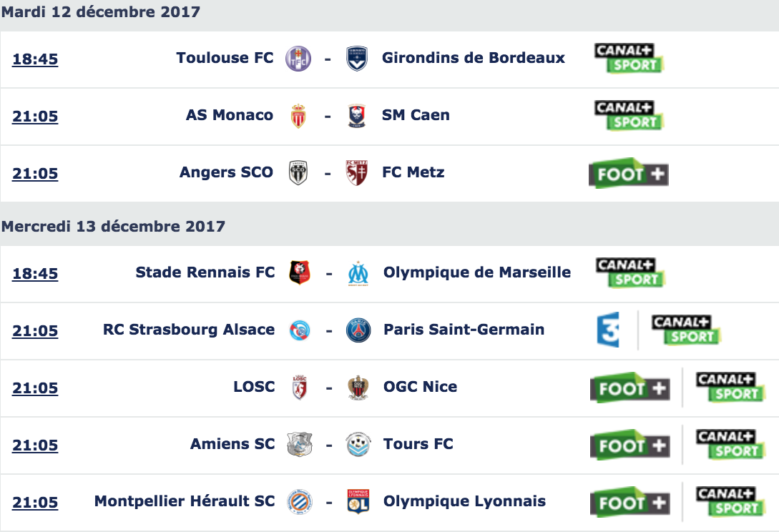Open 21:05 link for Amiens SC match
The width and height of the screenshot is (779, 532).
(x=35, y=445)
